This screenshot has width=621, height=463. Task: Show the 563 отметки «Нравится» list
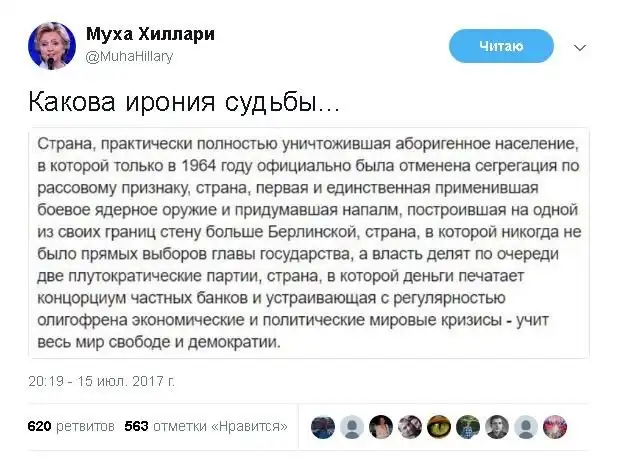coord(206,426)
